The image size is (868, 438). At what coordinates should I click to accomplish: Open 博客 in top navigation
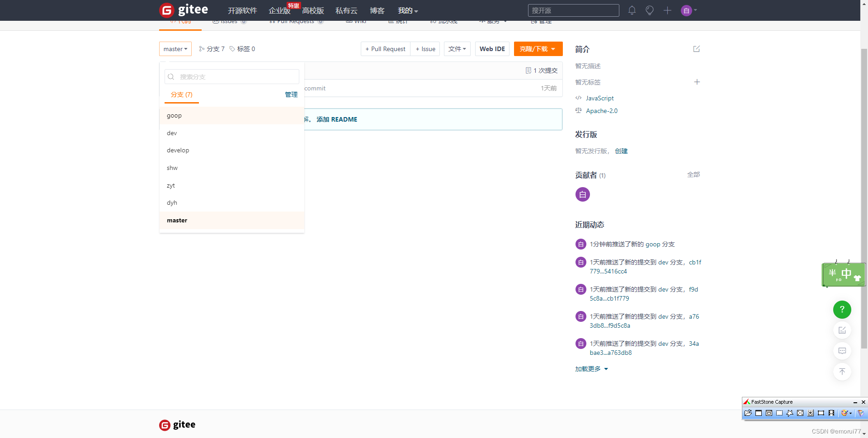pyautogui.click(x=377, y=10)
